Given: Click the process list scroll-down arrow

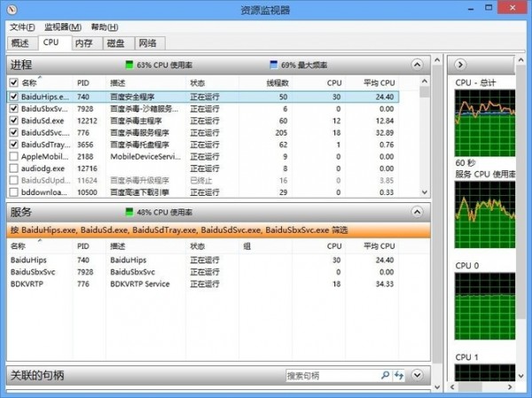Looking at the screenshot, I should click(425, 192).
